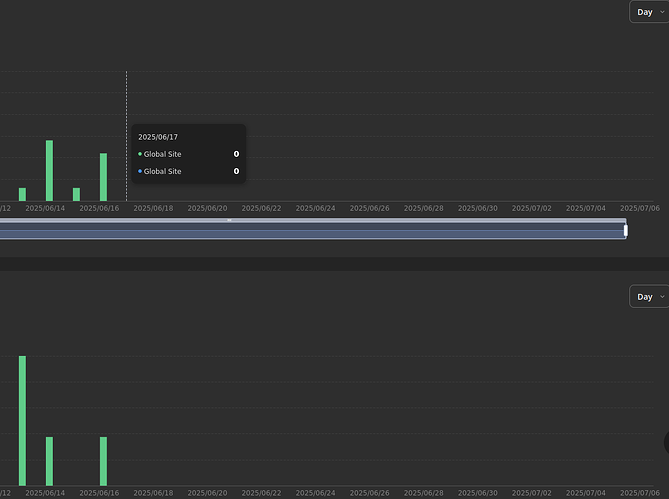Open the Day dropdown of the upper chart
The height and width of the screenshot is (499, 669).
coord(649,12)
